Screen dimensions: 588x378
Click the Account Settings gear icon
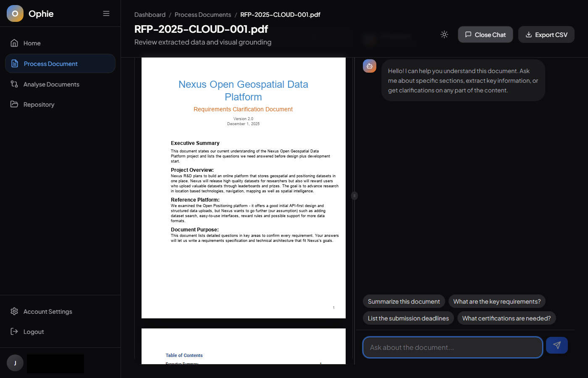(14, 311)
